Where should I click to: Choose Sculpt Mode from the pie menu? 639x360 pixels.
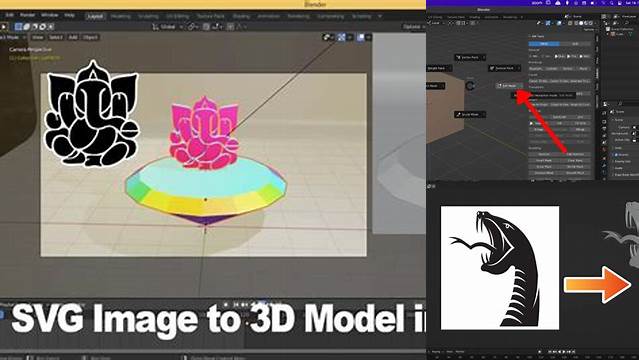pos(470,115)
